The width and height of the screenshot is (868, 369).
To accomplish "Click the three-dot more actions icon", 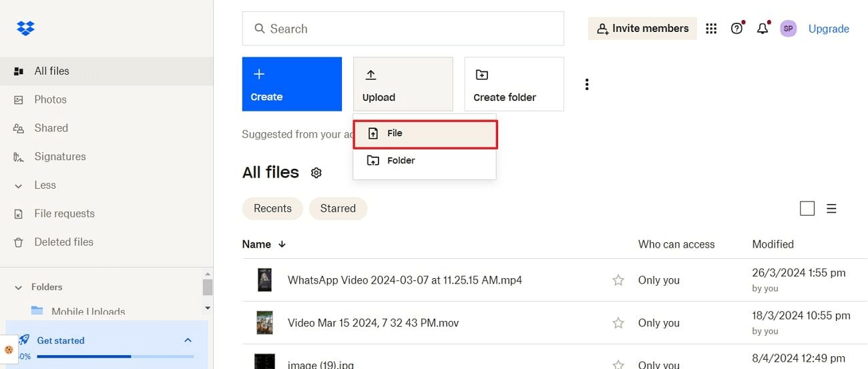I will [587, 85].
